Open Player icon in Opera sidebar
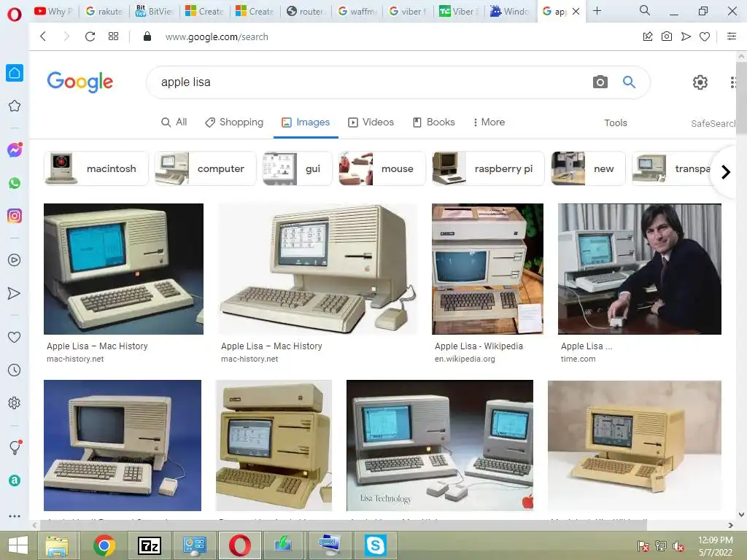Image resolution: width=747 pixels, height=560 pixels. (15, 260)
